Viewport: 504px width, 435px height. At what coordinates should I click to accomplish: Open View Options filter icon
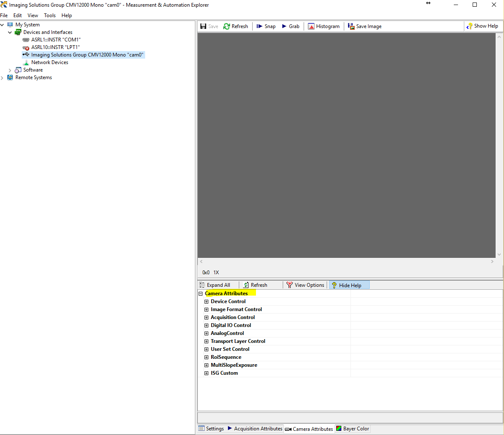[x=289, y=285]
